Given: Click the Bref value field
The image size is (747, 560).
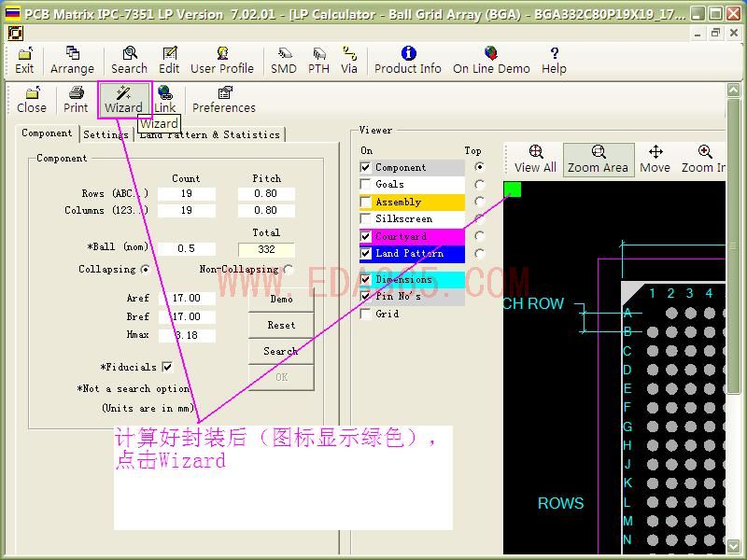Looking at the screenshot, I should pyautogui.click(x=186, y=316).
